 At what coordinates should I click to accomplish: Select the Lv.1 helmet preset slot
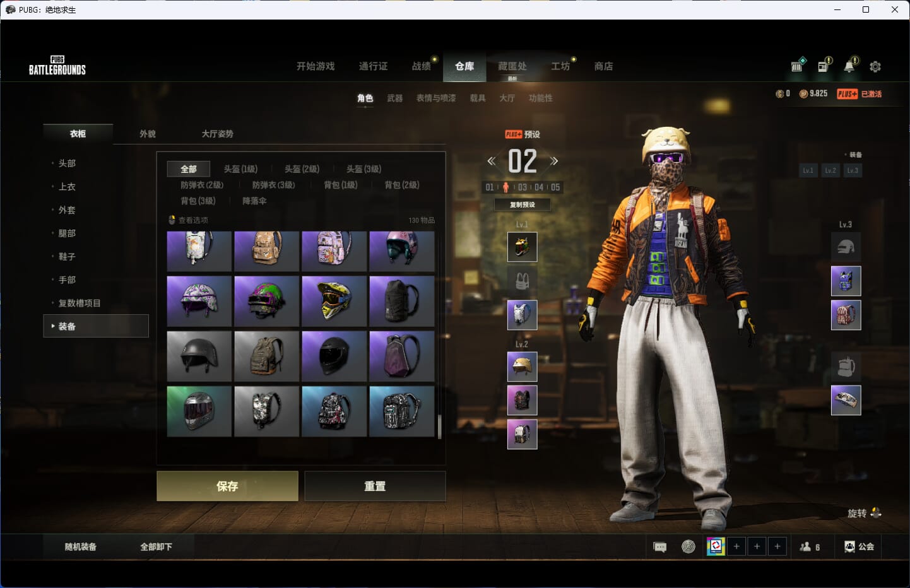(x=523, y=247)
